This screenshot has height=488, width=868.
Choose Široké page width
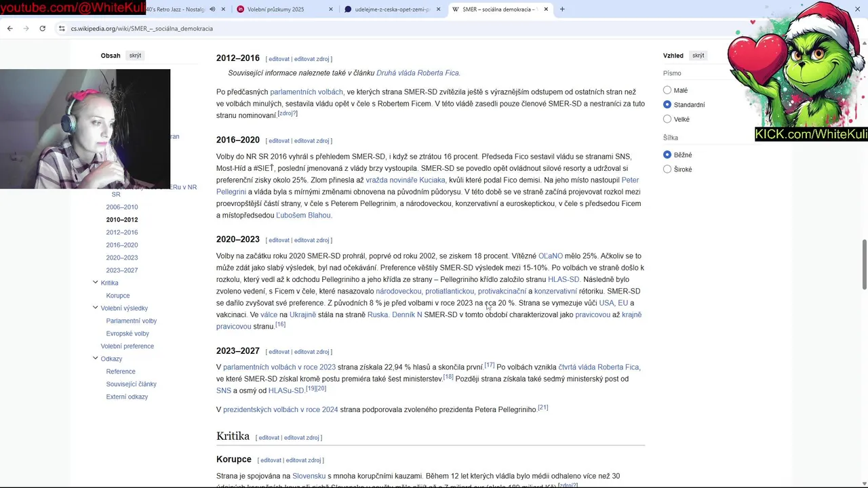click(x=667, y=169)
